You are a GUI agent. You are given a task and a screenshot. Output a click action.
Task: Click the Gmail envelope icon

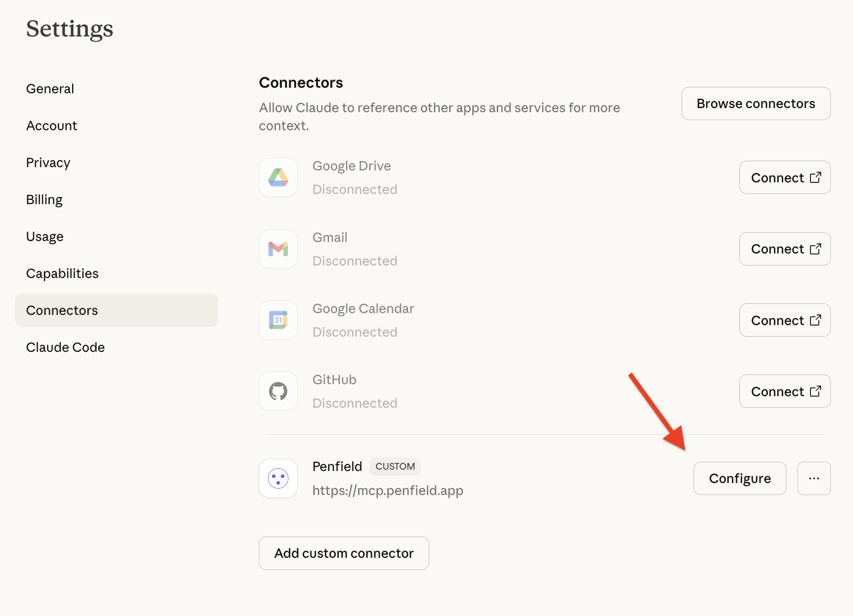(278, 249)
